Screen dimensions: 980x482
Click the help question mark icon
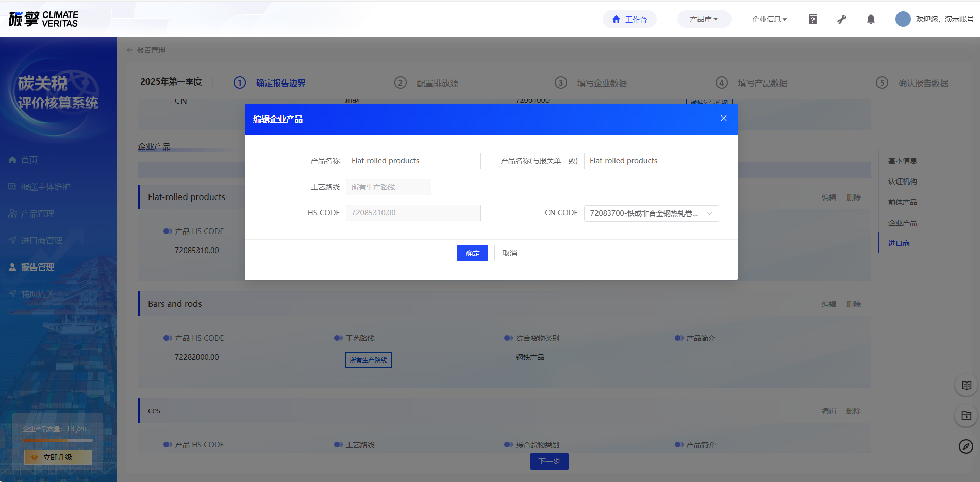click(812, 20)
